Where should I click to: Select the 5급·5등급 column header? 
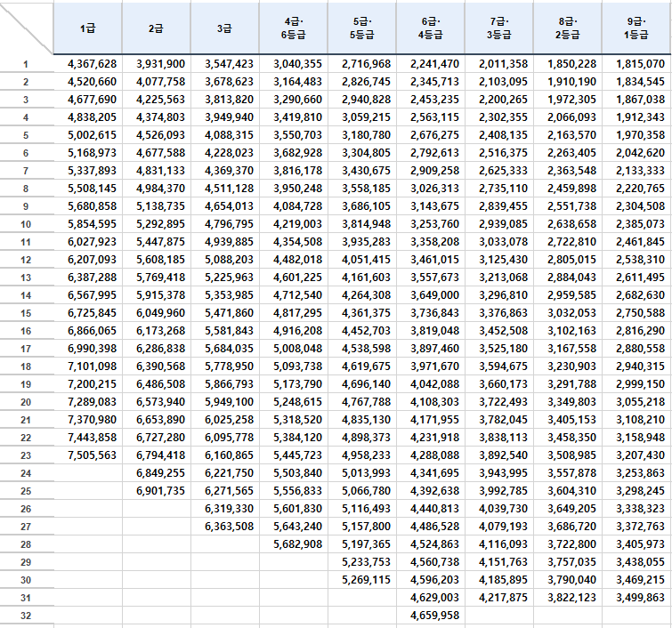[x=361, y=28]
